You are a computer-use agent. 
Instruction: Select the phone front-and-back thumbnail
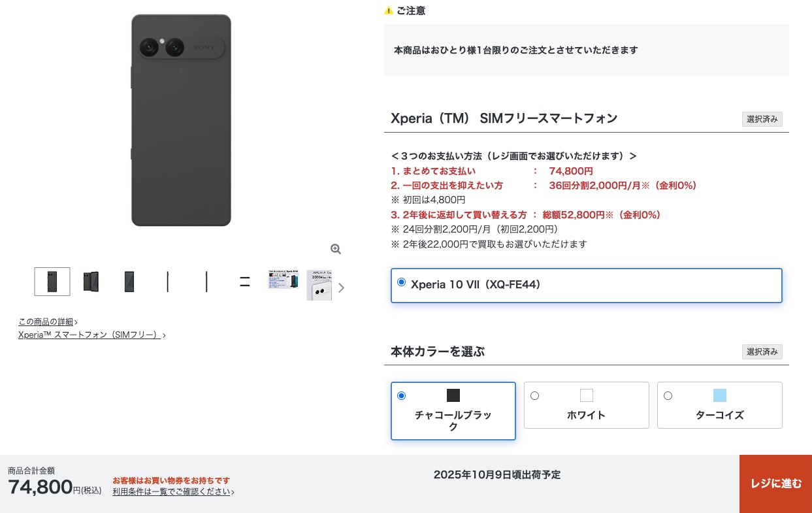(x=91, y=282)
